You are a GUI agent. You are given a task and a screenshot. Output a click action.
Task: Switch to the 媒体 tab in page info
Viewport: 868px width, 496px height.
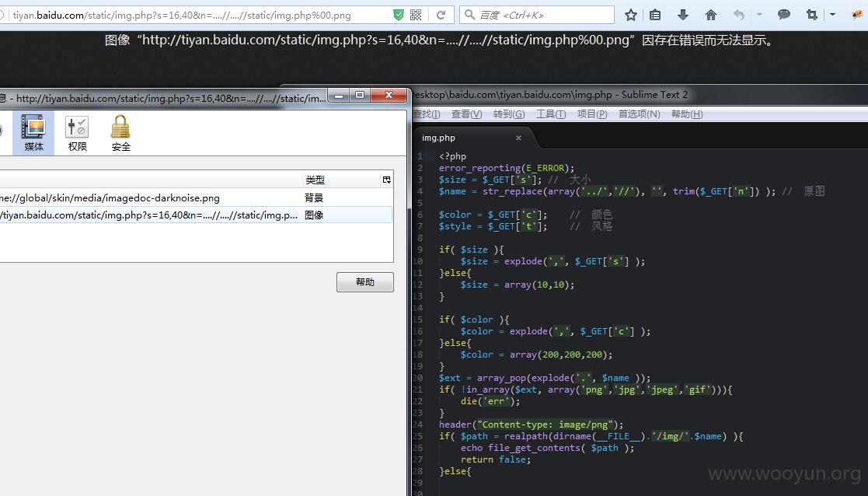coord(33,133)
